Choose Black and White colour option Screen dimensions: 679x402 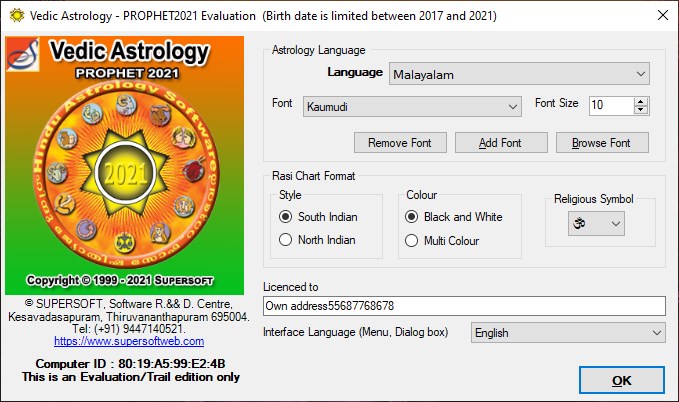click(454, 217)
